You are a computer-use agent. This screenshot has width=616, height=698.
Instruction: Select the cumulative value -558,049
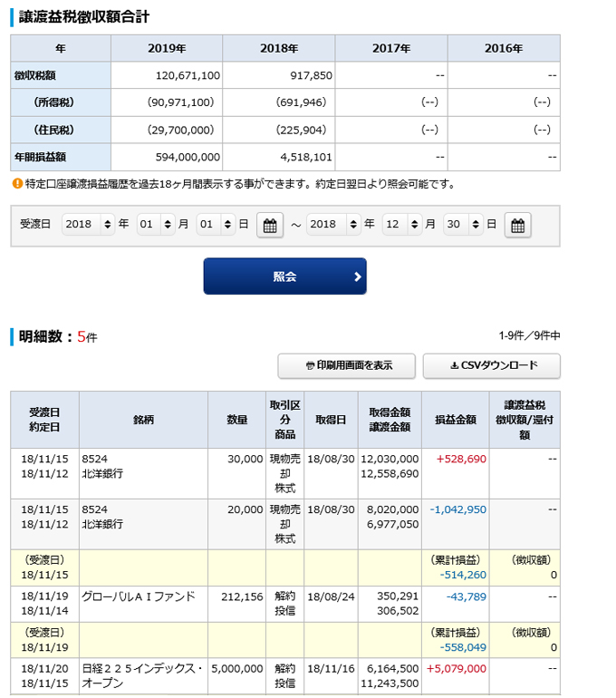tap(463, 648)
